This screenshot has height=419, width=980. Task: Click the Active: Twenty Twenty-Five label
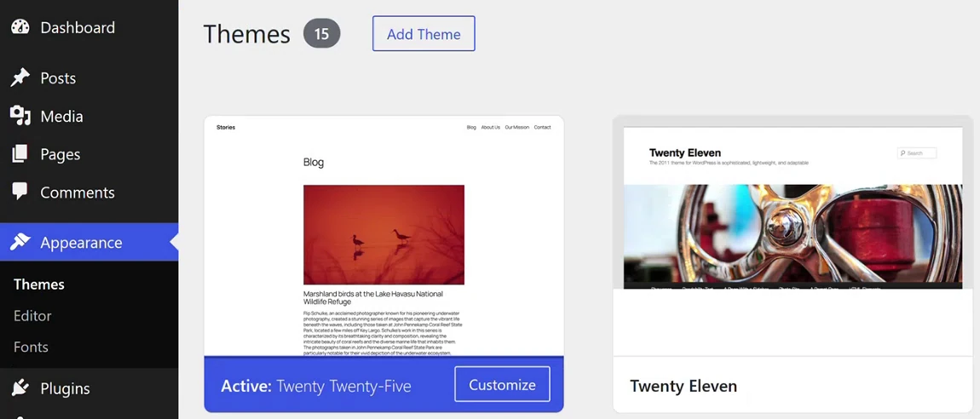[x=315, y=385]
